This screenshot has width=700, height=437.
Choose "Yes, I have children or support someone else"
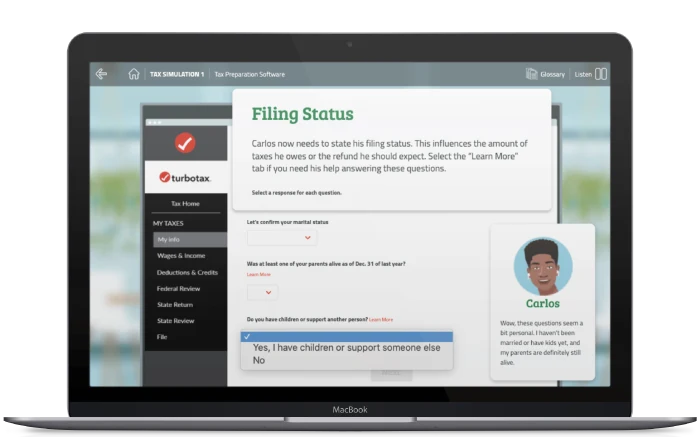coord(346,348)
